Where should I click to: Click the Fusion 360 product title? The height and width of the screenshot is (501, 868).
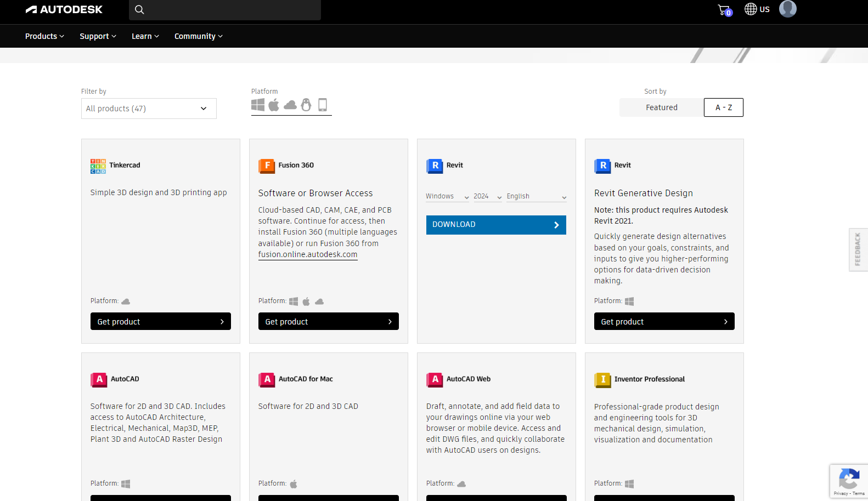click(x=296, y=165)
